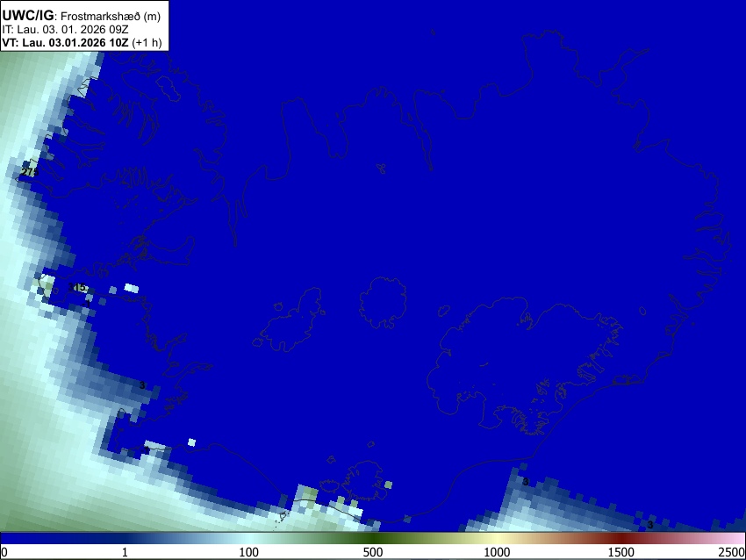746x560 pixels.
Task: Click the "UWC/IG: Frostmarkshæð (m)" title text
Action: (x=82, y=16)
